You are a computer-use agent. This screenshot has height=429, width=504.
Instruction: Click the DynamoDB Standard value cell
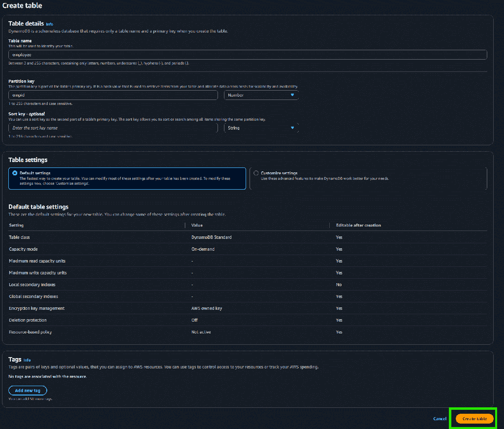click(x=211, y=237)
